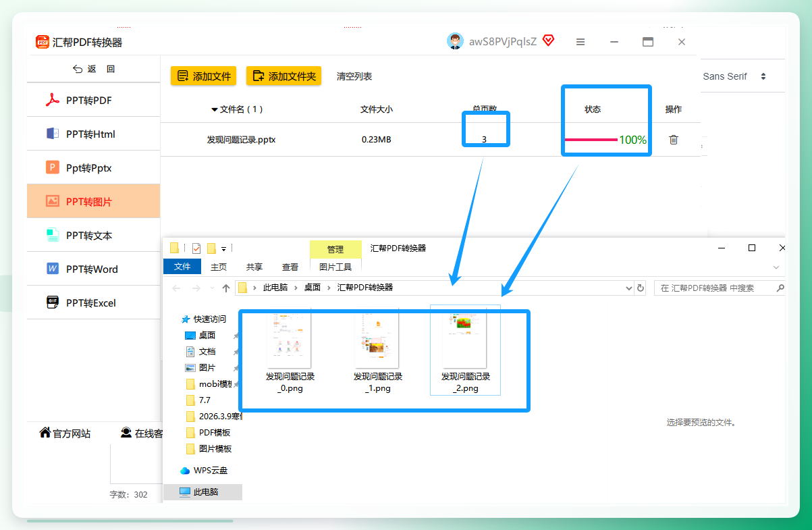Pick the PPT转文本 icon in the sidebar
This screenshot has height=530, width=812.
click(53, 235)
